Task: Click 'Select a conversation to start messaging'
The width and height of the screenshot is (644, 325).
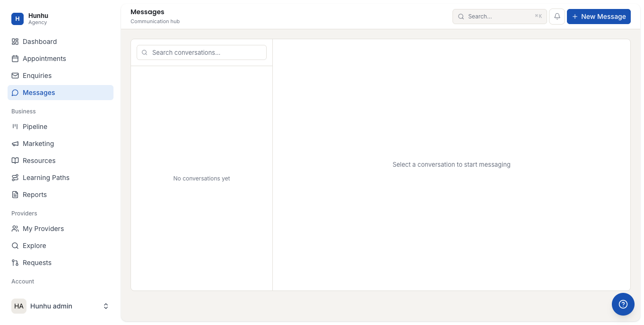Action: point(452,165)
